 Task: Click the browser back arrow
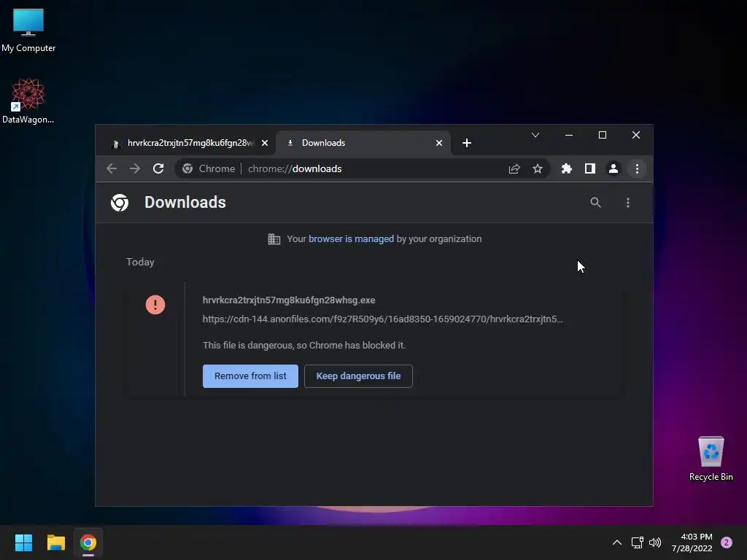[x=112, y=168]
